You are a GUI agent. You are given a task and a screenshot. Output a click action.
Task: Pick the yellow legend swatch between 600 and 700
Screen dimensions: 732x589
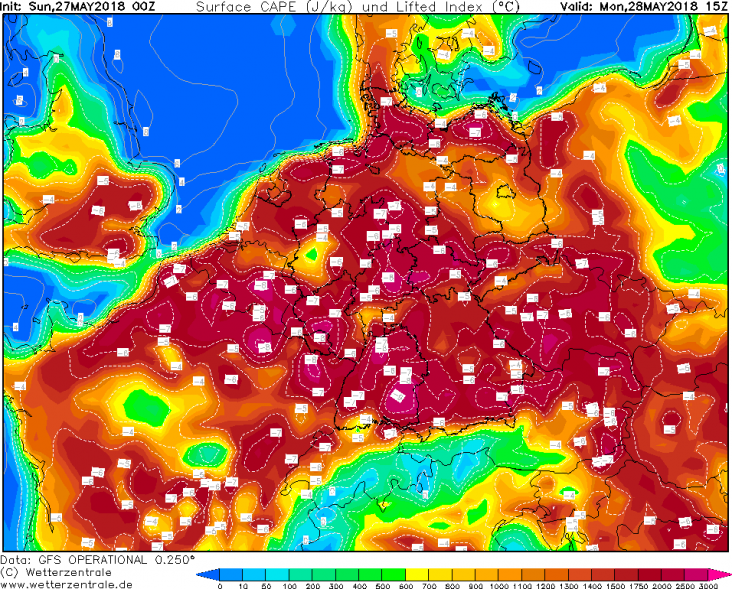pos(414,575)
